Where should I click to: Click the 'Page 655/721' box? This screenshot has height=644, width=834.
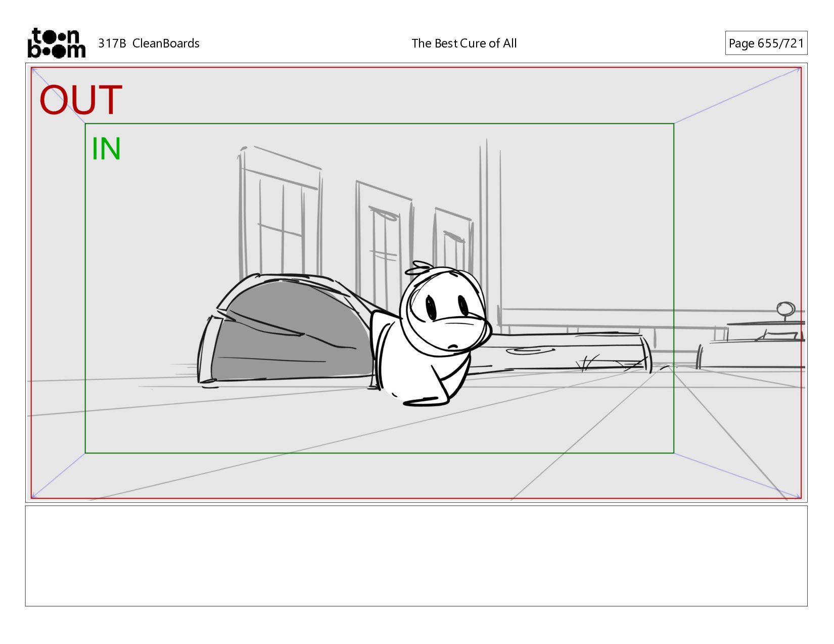pos(766,43)
